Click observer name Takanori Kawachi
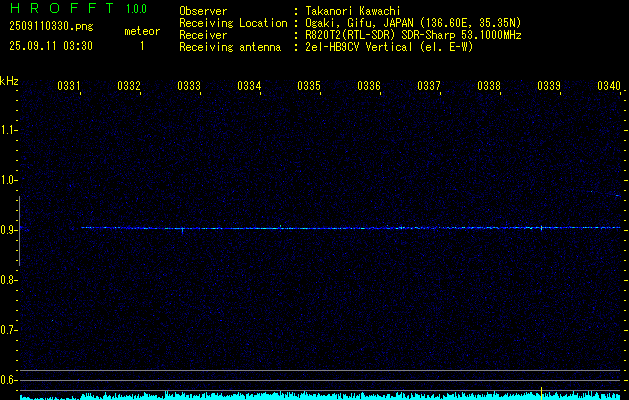629x400 pixels. coord(353,11)
